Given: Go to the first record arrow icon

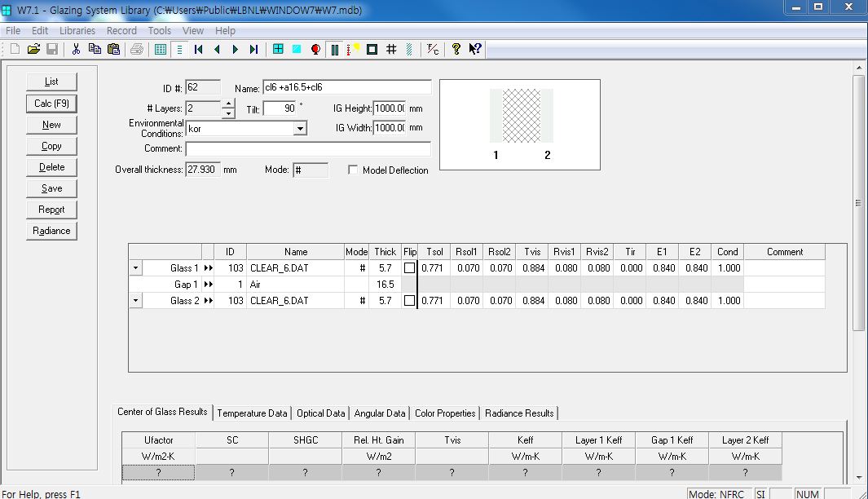Looking at the screenshot, I should (x=198, y=49).
